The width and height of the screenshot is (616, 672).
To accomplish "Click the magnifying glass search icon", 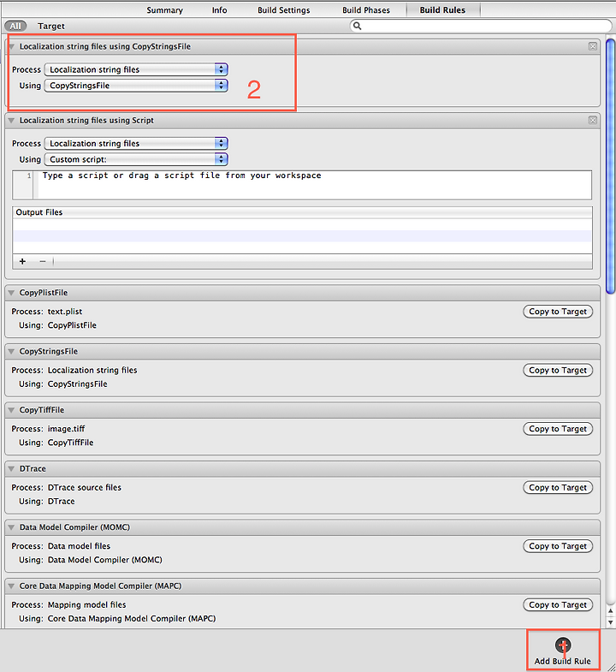I will (x=357, y=27).
